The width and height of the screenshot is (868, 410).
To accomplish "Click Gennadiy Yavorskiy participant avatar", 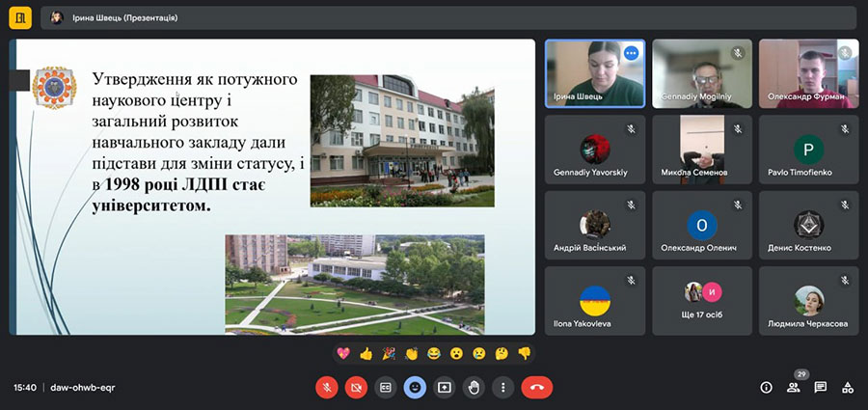I will click(x=595, y=149).
